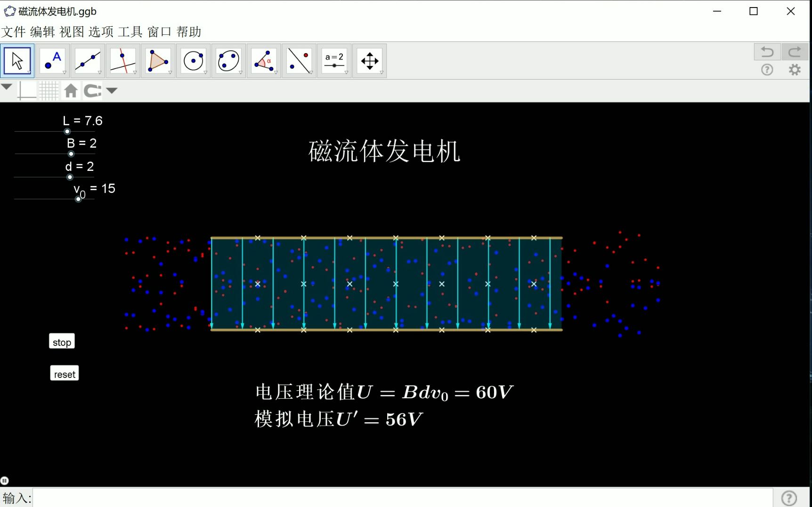Select the Ellipse tool
This screenshot has width=812, height=507.
click(229, 61)
